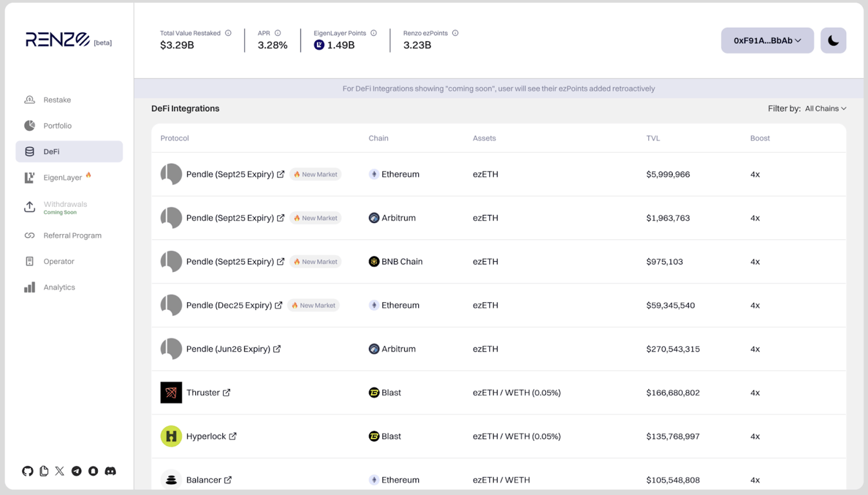
Task: Click info icon beside Renzo ezPoints
Action: tap(455, 33)
